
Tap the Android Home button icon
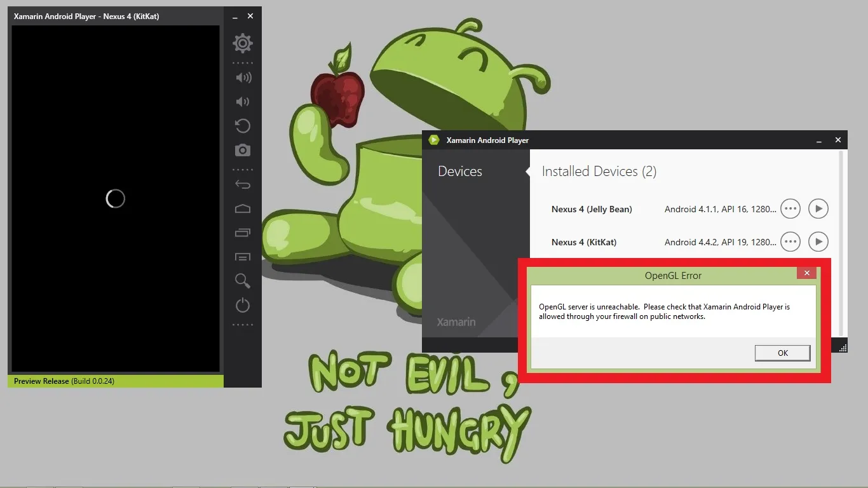243,208
